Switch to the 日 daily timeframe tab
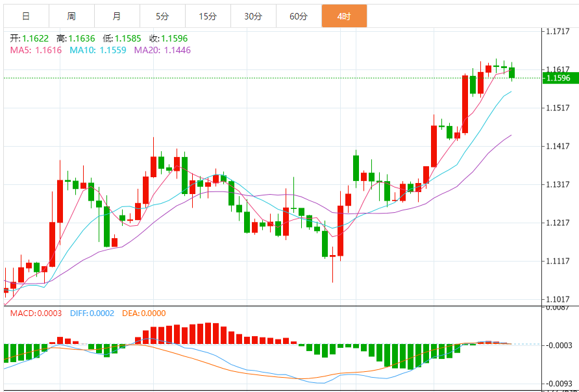Image resolution: width=579 pixels, height=392 pixels. tap(26, 16)
